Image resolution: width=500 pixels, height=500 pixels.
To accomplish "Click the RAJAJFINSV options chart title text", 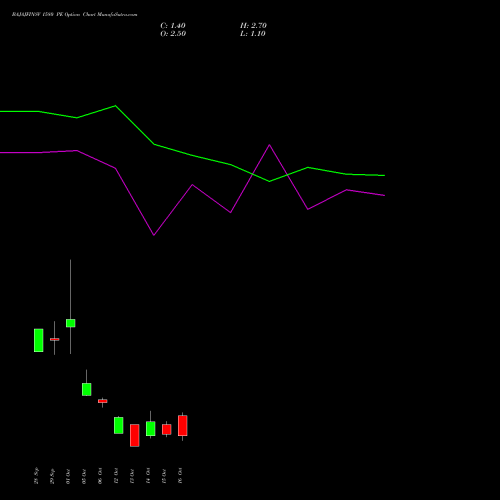I will 74,15.
